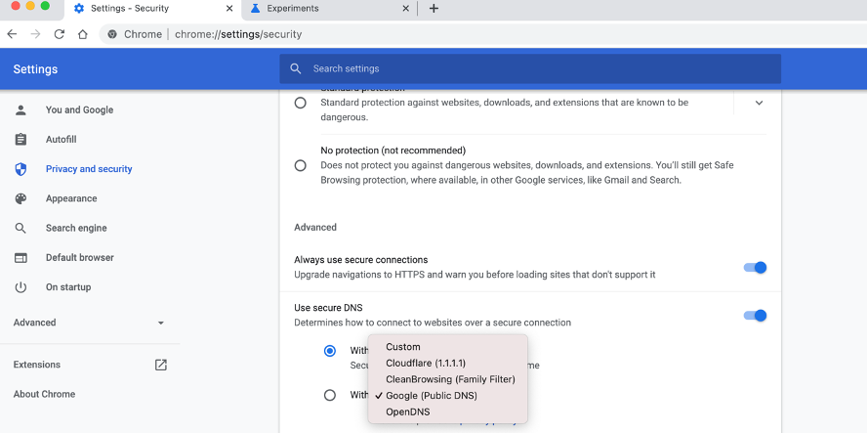
Task: Switch to the Settings - Security tab
Action: point(152,9)
